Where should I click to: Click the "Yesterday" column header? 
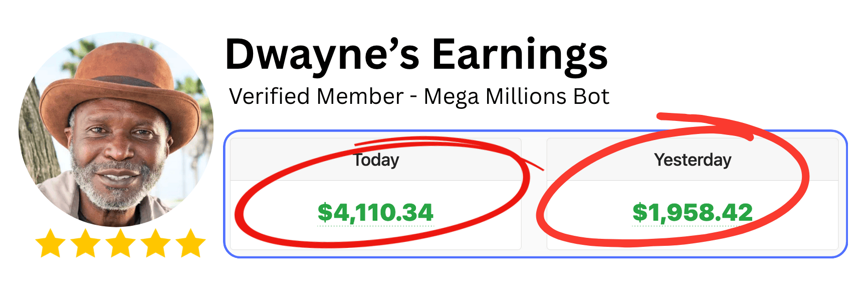693,160
